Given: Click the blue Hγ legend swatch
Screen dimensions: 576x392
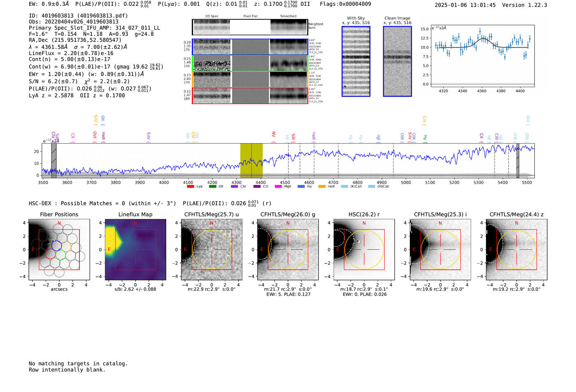Looking at the screenshot, I should pyautogui.click(x=301, y=187).
